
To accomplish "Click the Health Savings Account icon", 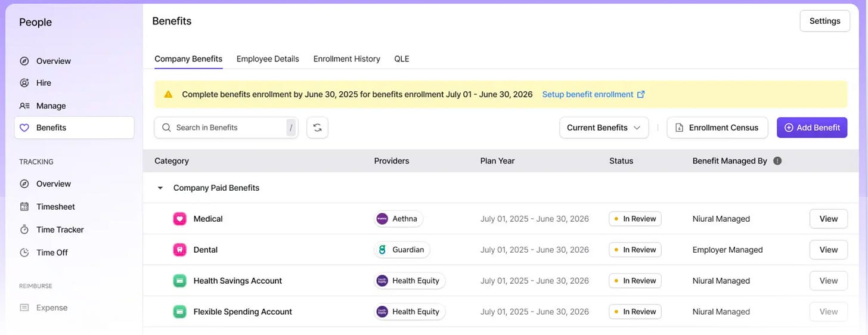I will point(179,281).
